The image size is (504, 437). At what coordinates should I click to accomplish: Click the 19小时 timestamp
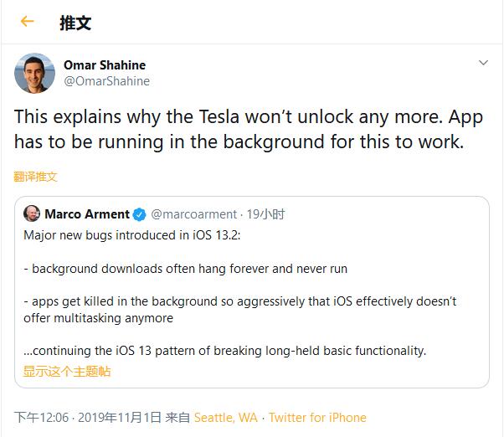point(266,214)
